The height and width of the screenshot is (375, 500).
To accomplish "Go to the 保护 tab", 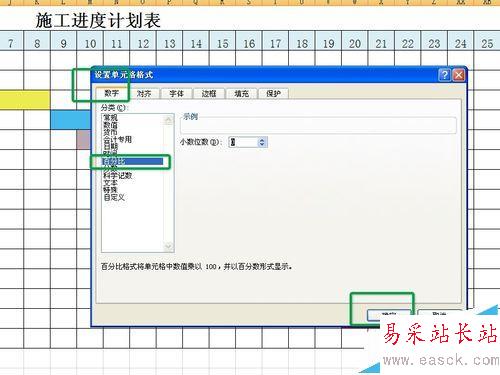I will [273, 94].
